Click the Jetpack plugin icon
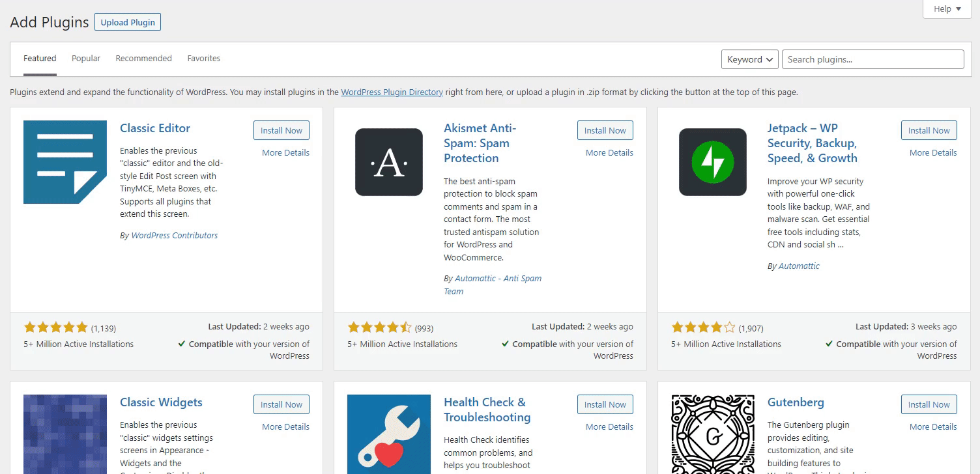This screenshot has height=474, width=980. coord(713,162)
